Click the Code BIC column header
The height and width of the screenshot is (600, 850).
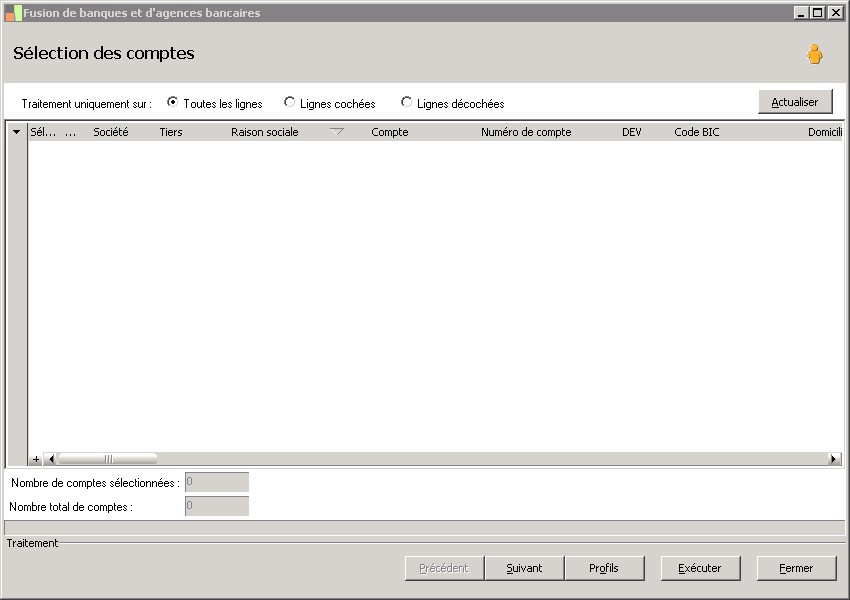point(697,132)
